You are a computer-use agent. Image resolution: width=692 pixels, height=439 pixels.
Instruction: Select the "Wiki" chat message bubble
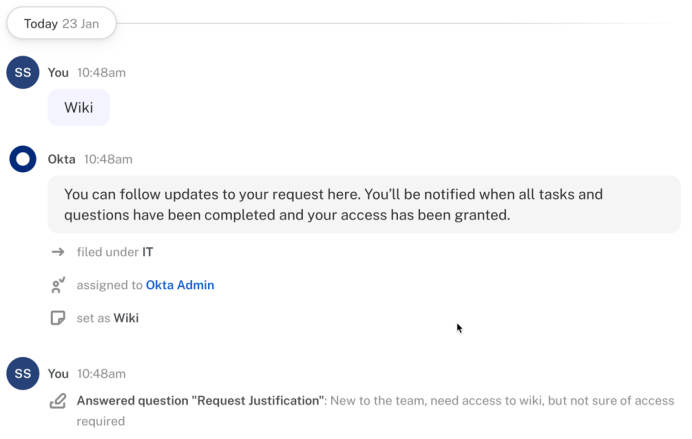click(x=78, y=107)
